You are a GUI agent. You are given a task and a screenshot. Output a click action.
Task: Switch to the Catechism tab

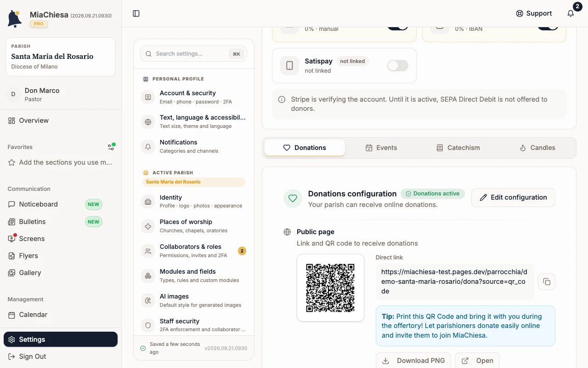tap(458, 148)
